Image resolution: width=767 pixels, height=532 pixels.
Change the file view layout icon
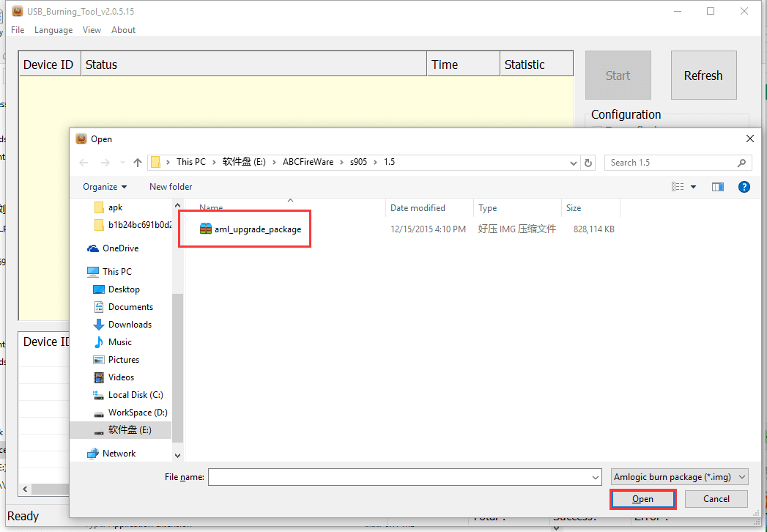coord(678,186)
